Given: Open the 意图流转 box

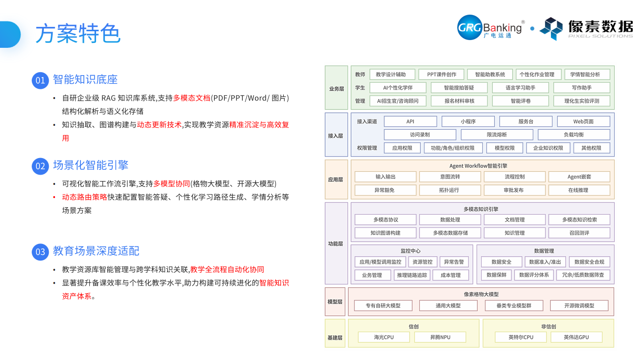Looking at the screenshot, I should tap(450, 177).
